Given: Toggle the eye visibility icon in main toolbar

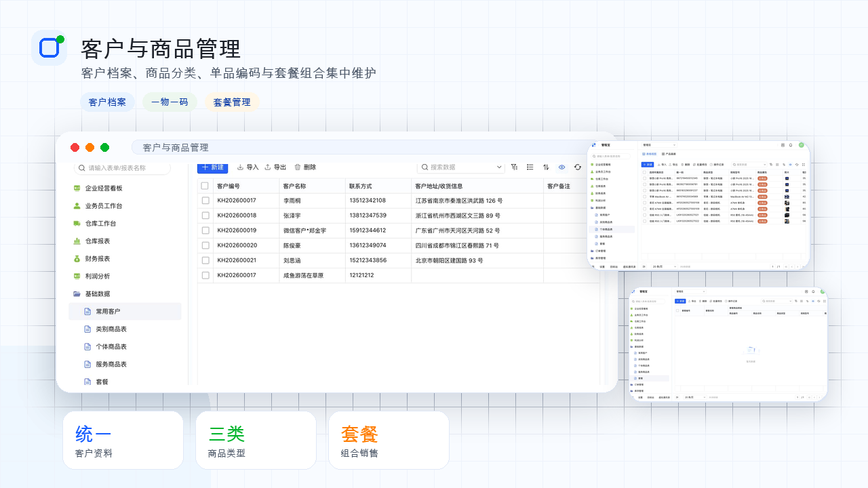Looking at the screenshot, I should click(x=561, y=167).
